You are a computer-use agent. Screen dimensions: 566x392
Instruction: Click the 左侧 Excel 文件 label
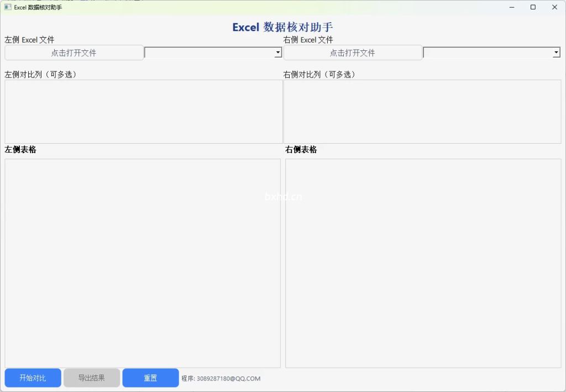click(x=29, y=40)
